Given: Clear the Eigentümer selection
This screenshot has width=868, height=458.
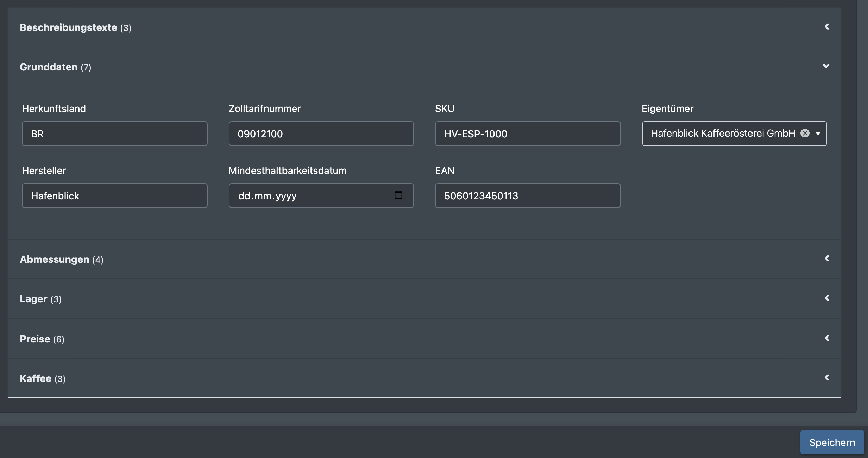Looking at the screenshot, I should pyautogui.click(x=805, y=133).
